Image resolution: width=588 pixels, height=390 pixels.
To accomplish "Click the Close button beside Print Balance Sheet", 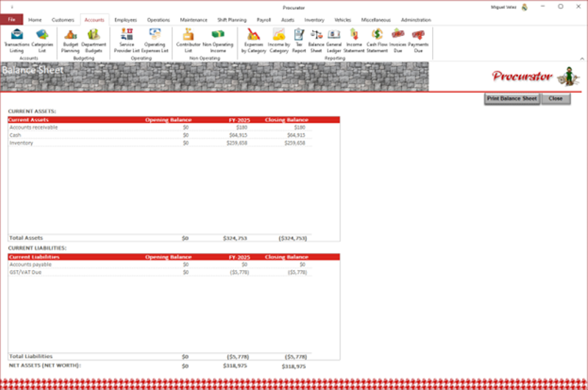I will click(x=556, y=99).
